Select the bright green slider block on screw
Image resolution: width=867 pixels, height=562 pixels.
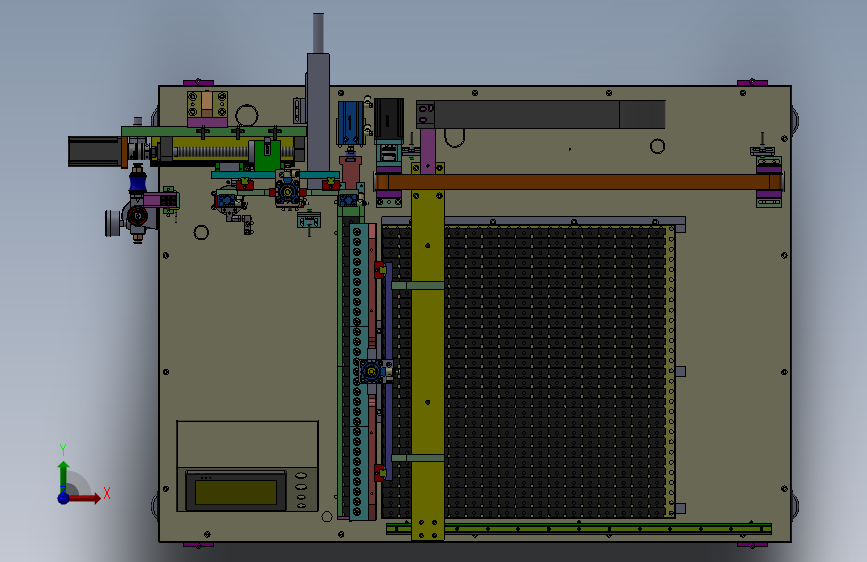click(x=267, y=155)
